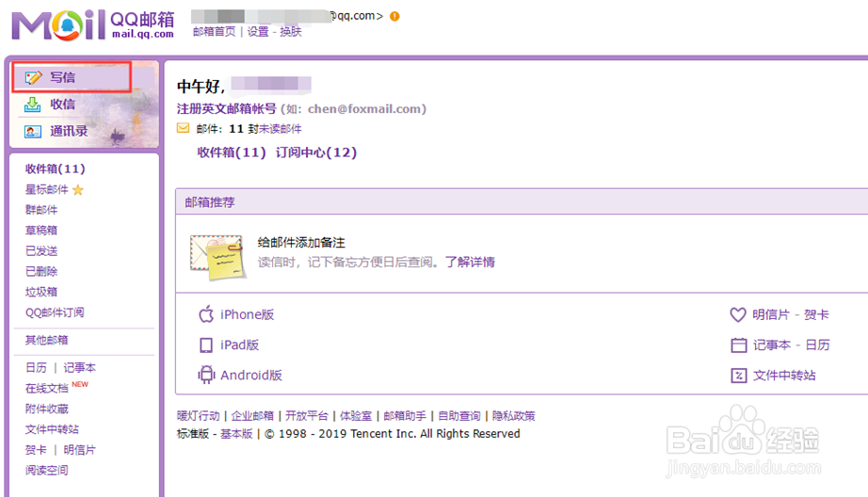
Task: Click the QQ Mail logo
Action: pos(93,24)
